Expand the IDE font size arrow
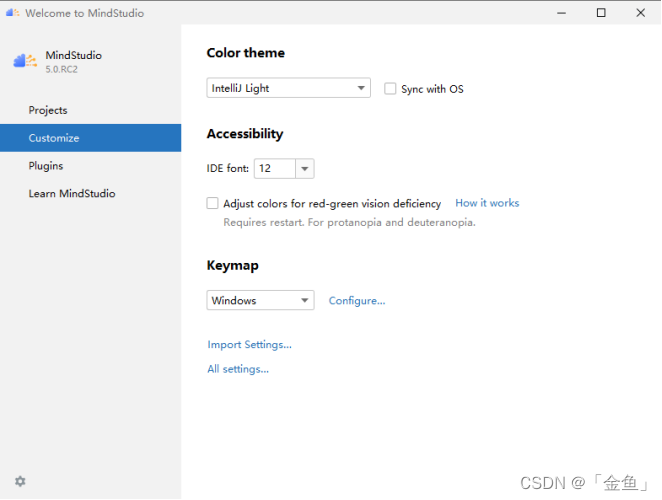The image size is (662, 500). pyautogui.click(x=305, y=169)
